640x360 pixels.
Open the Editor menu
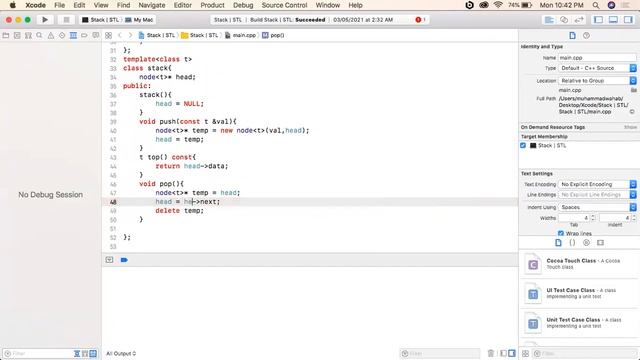(x=182, y=5)
